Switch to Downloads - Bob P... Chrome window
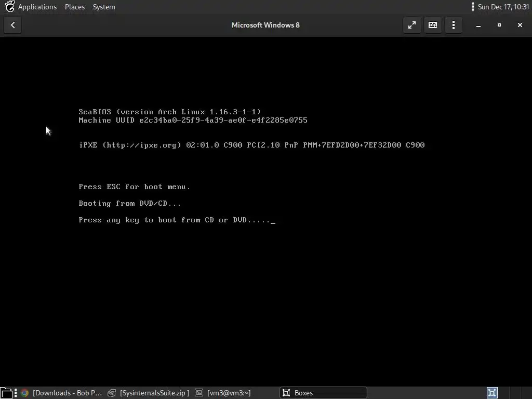The height and width of the screenshot is (399, 532). pyautogui.click(x=61, y=393)
